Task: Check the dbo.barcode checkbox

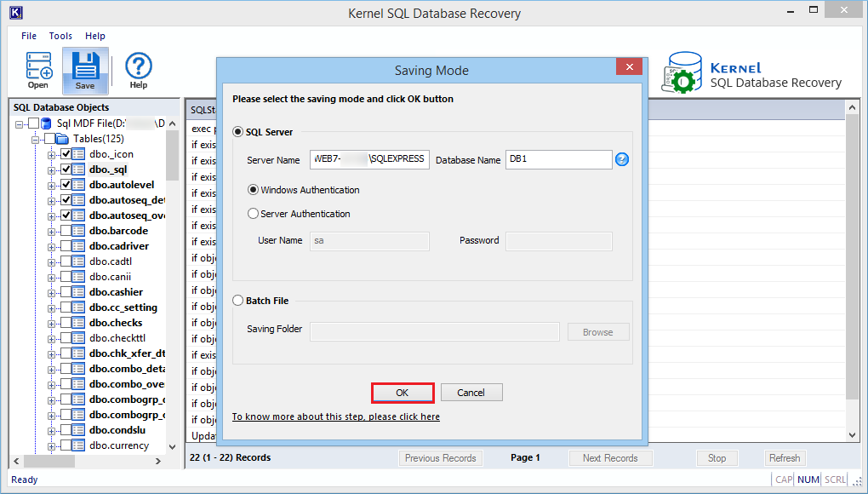Action: (x=66, y=230)
